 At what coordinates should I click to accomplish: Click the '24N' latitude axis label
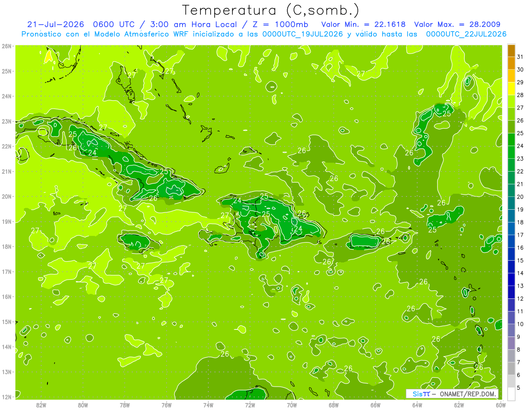coord(6,96)
